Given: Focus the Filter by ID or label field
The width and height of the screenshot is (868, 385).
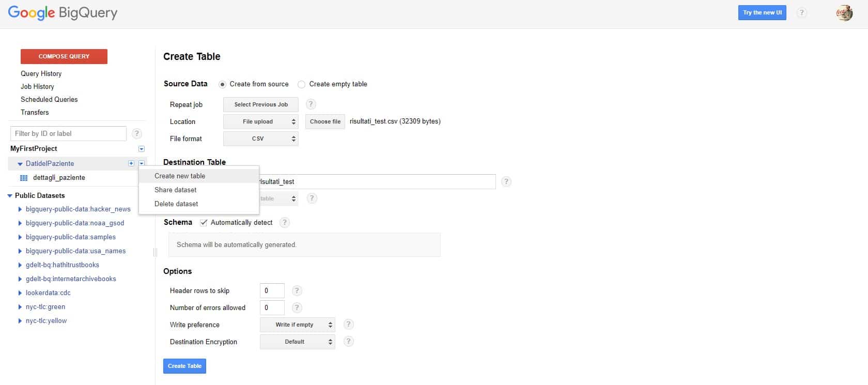Looking at the screenshot, I should 68,133.
